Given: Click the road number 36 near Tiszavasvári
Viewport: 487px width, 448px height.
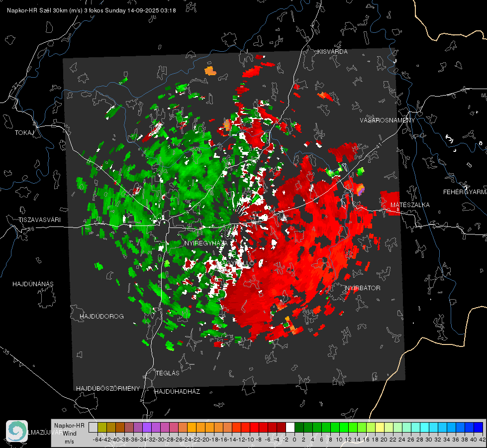Looking at the screenshot, I should click(x=31, y=229).
